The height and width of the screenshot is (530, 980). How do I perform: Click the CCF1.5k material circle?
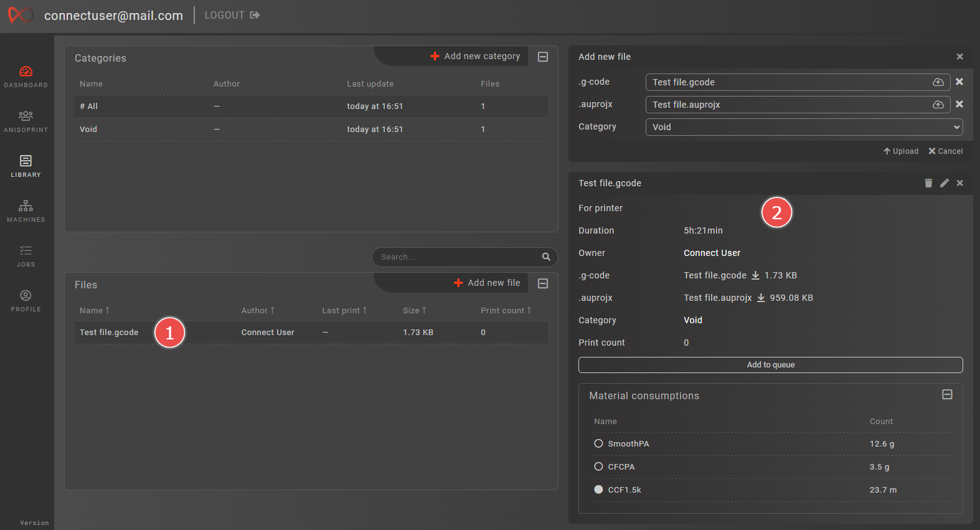coord(598,490)
